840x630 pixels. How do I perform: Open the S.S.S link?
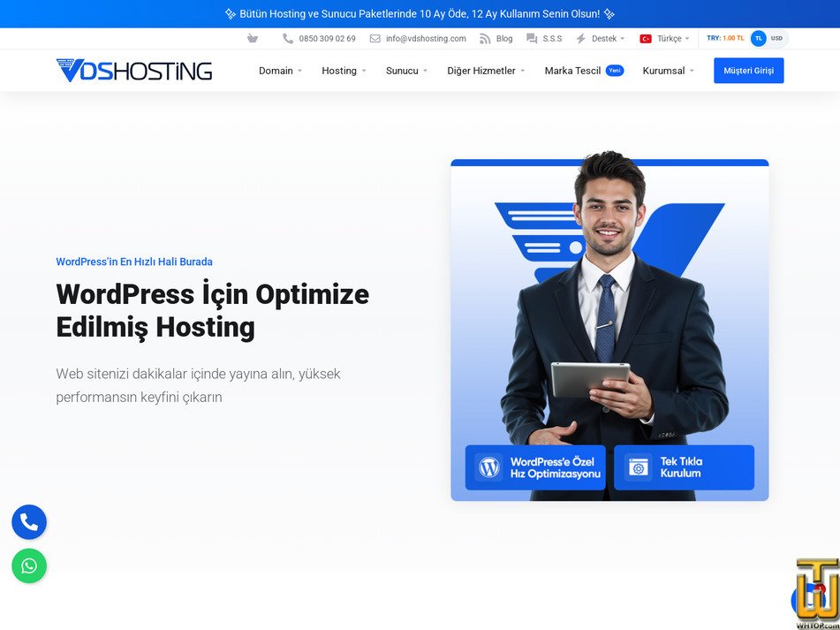point(552,39)
